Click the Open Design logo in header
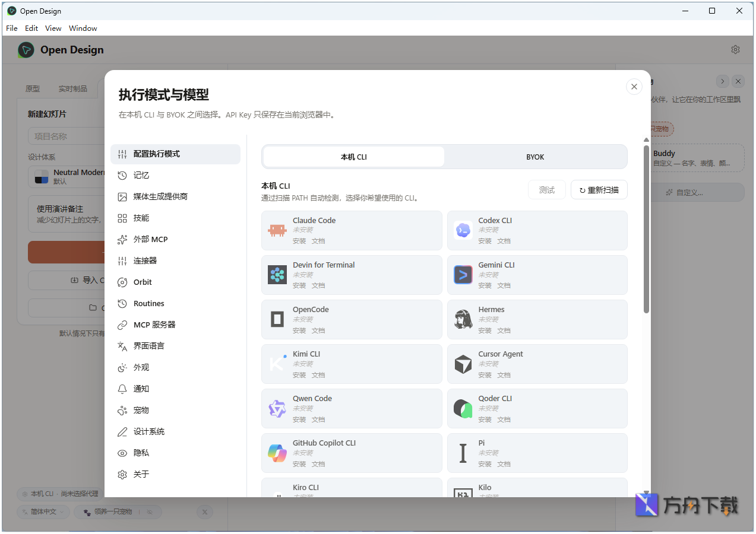Screen dimensions: 756x534 [26, 50]
